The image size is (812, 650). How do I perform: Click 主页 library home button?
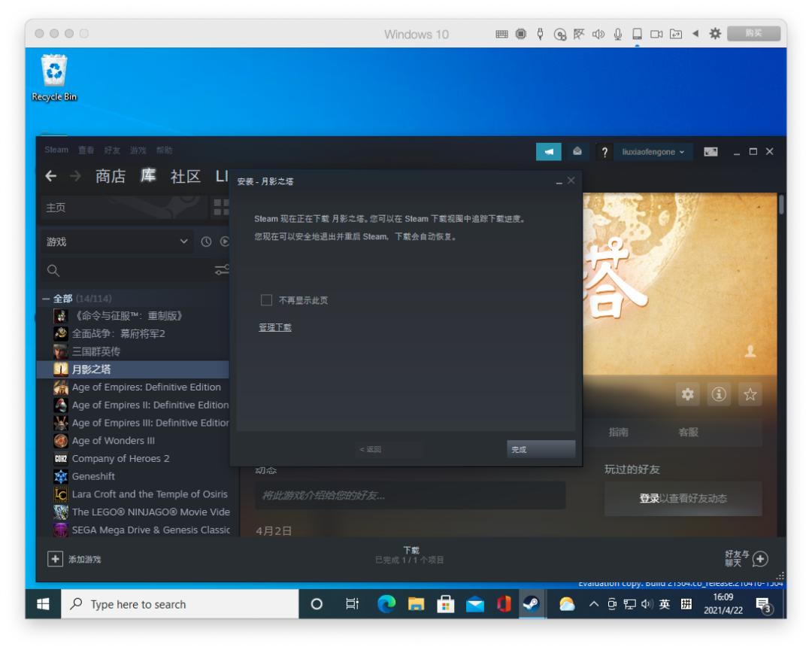pyautogui.click(x=123, y=208)
